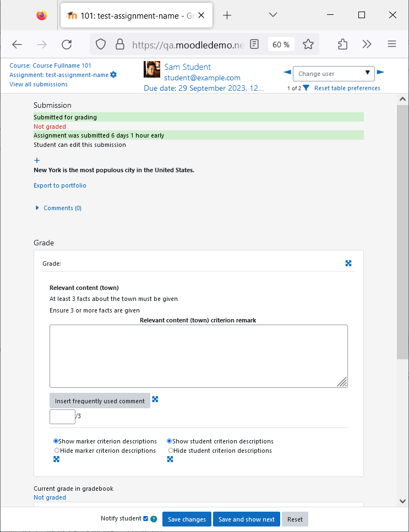This screenshot has width=409, height=532.
Task: Click Sam Student profile picture
Action: [x=152, y=69]
